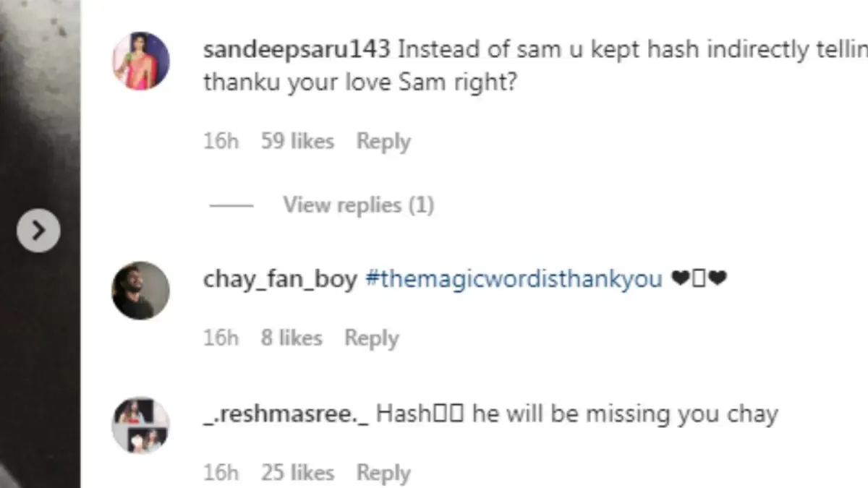Click the next carousel arrow
This screenshot has height=488, width=868.
(x=37, y=230)
